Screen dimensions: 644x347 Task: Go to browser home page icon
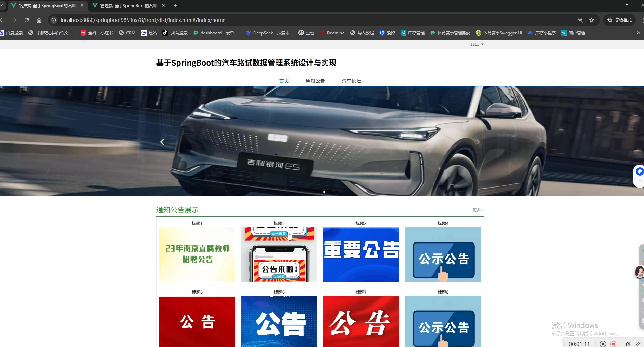point(39,20)
